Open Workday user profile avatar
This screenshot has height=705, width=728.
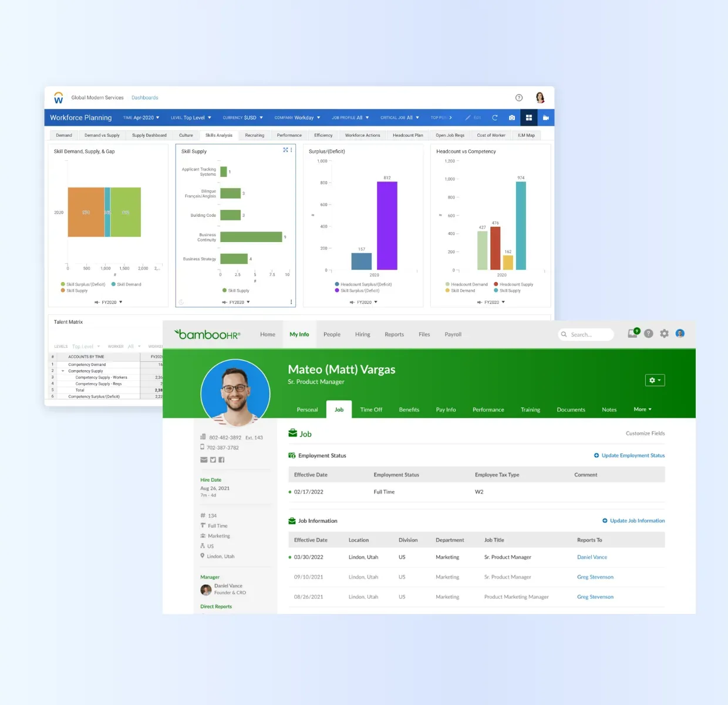(x=540, y=98)
